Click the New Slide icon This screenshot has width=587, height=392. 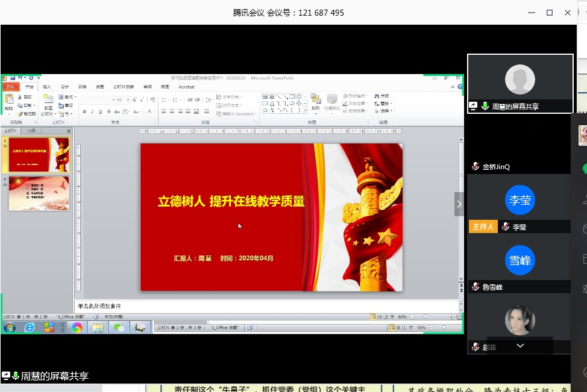click(48, 101)
